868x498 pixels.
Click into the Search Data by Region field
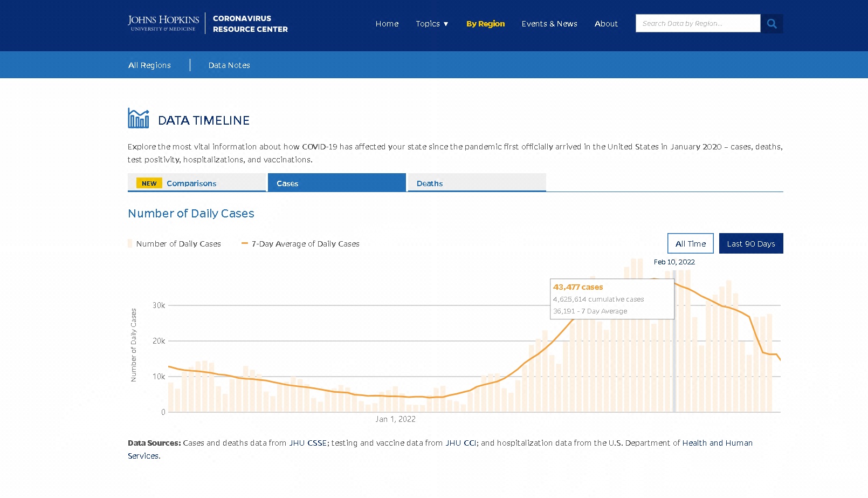coord(698,24)
